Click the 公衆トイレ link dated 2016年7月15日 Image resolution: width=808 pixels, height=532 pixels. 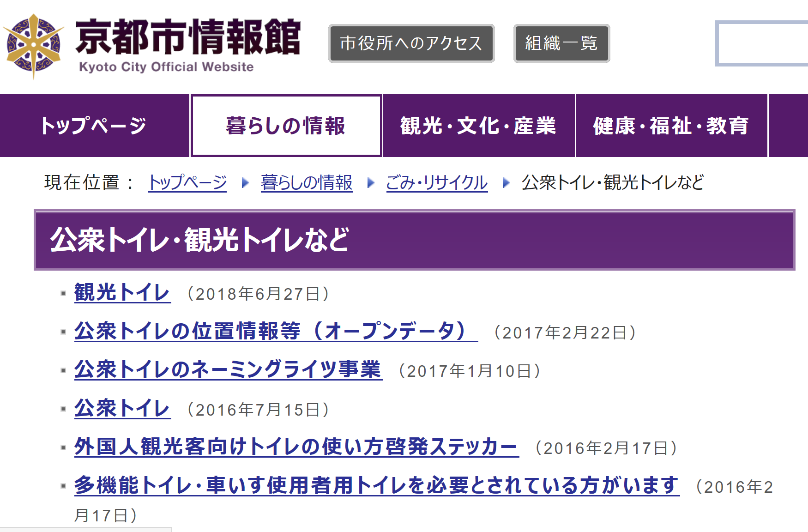pyautogui.click(x=122, y=409)
